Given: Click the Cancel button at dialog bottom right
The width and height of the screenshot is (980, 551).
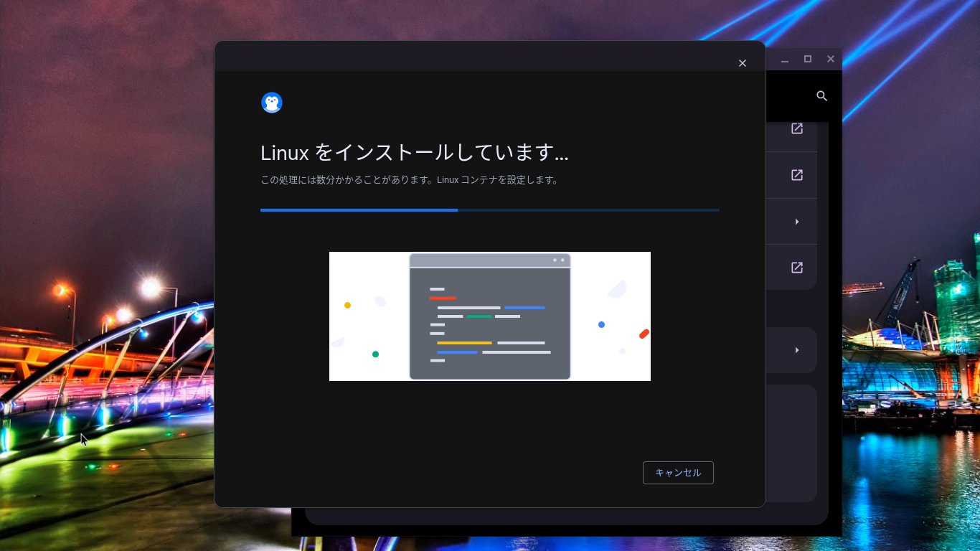Looking at the screenshot, I should [x=677, y=472].
